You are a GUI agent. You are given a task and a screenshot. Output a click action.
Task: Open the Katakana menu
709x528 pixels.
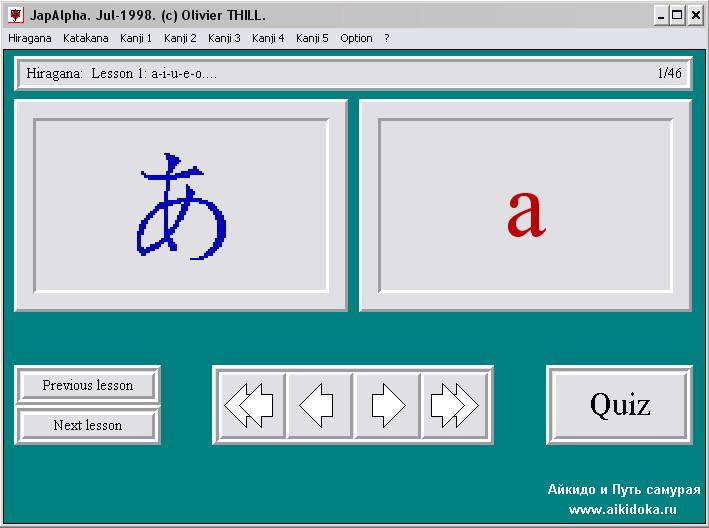coord(85,38)
